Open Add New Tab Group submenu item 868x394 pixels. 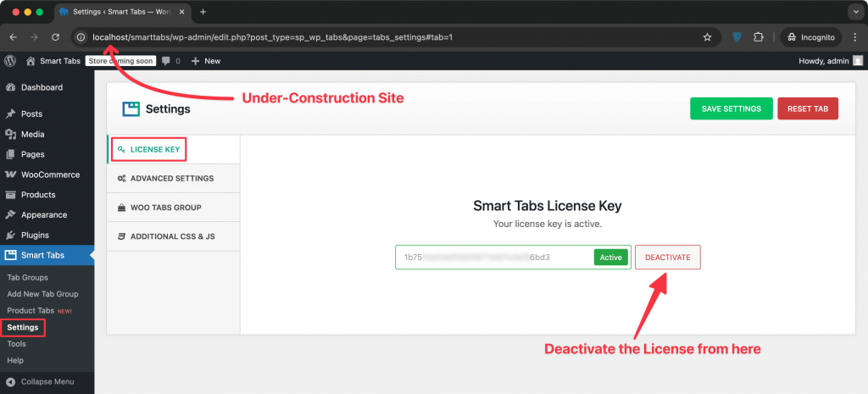tap(42, 294)
